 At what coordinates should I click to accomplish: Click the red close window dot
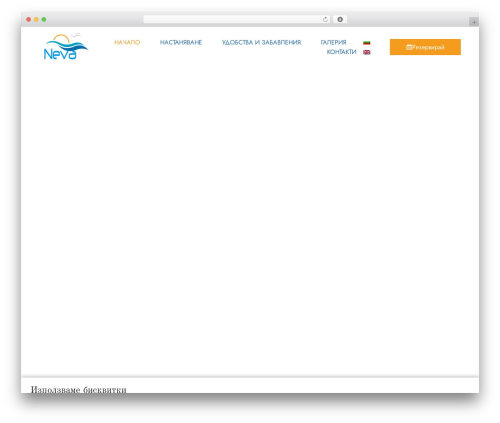click(x=29, y=19)
